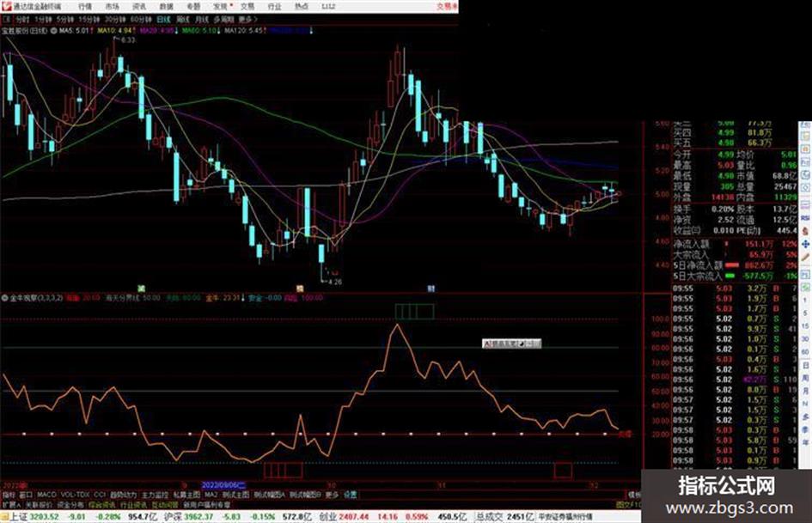Image resolution: width=812 pixels, height=523 pixels.
Task: Select the MA2 indicator tab
Action: (x=211, y=495)
